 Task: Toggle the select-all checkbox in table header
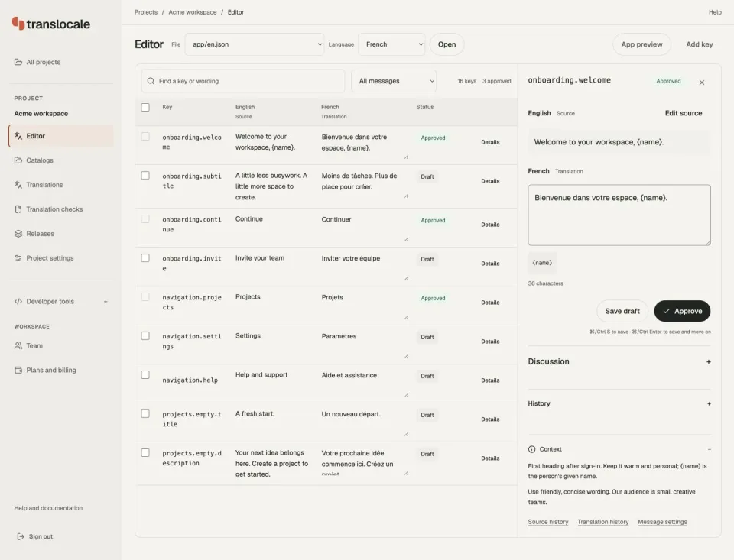(145, 107)
